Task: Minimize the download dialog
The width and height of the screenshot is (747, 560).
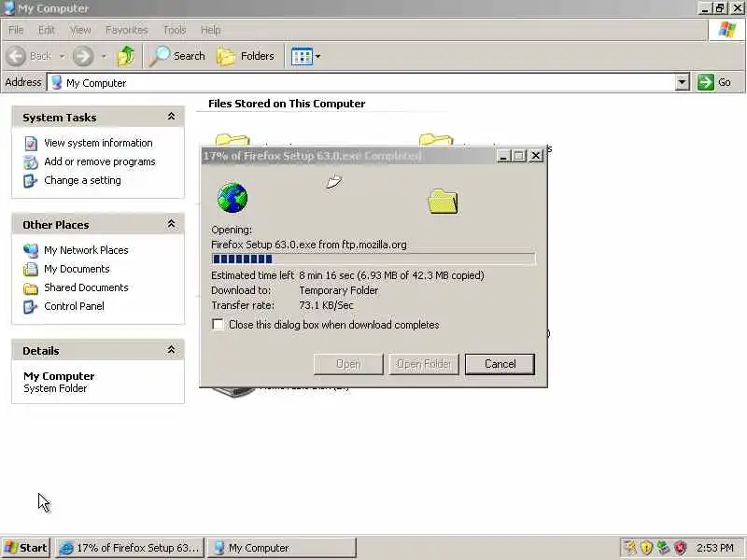Action: (x=503, y=156)
